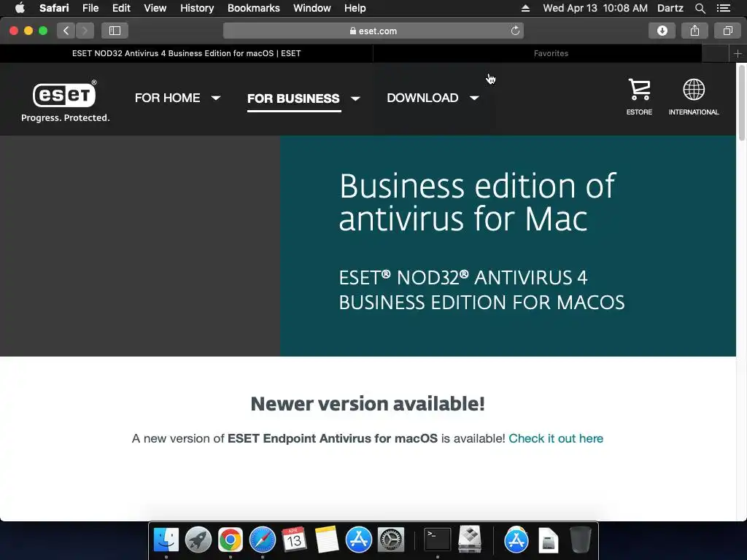Screen dimensions: 747x560
Task: Expand the FOR HOME dropdown arrow
Action: (216, 98)
